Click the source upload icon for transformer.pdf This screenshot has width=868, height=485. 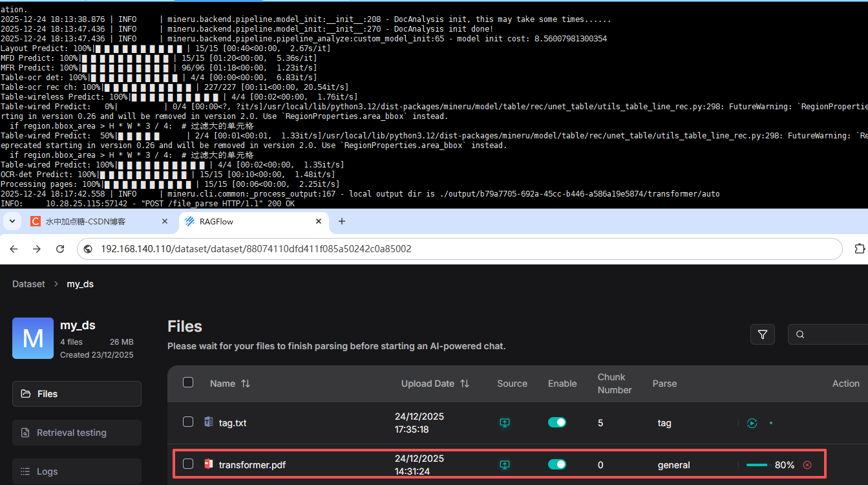point(505,464)
